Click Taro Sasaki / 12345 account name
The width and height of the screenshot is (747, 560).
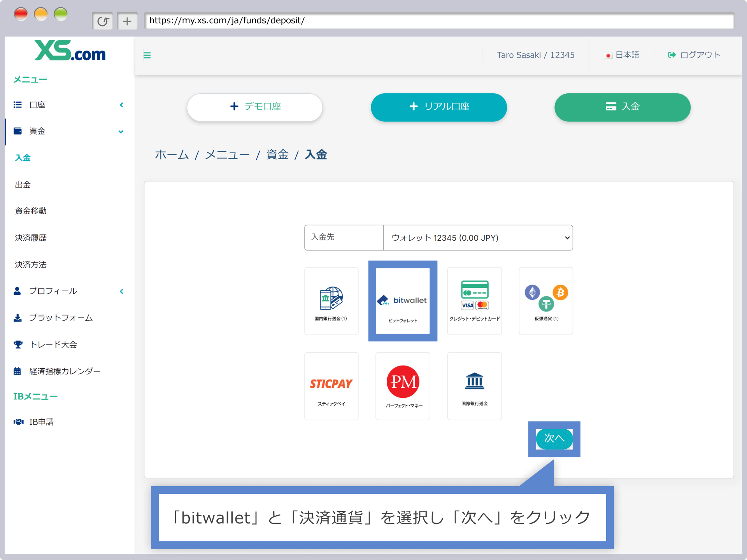coord(536,55)
